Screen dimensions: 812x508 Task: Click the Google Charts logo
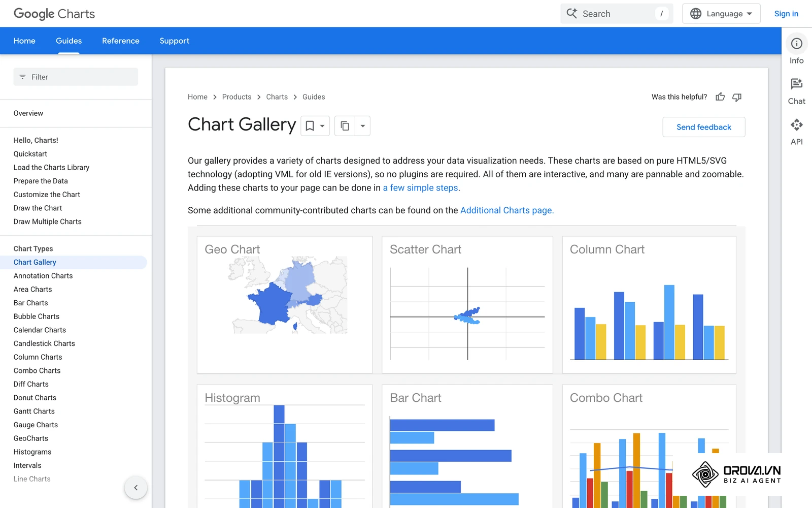coord(54,14)
